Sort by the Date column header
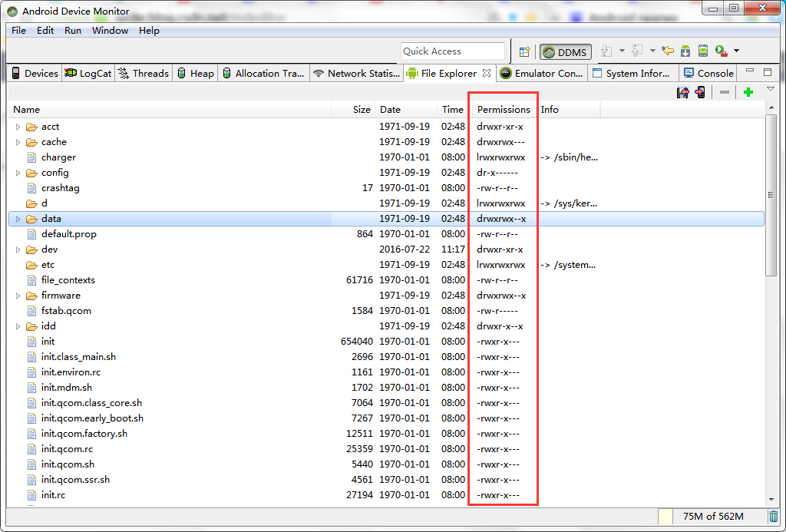786x532 pixels. [405, 109]
